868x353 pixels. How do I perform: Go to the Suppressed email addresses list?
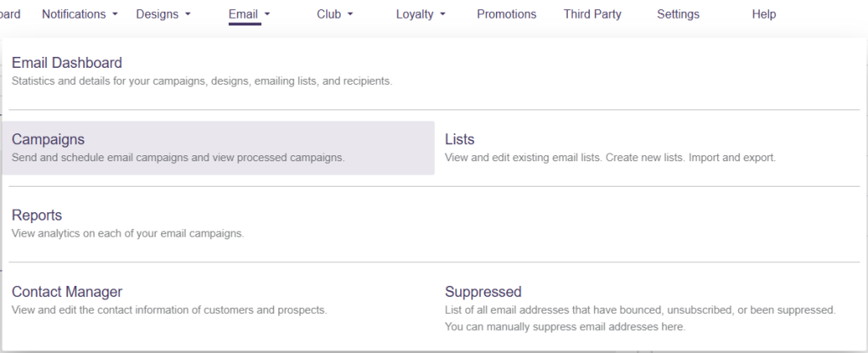click(483, 292)
